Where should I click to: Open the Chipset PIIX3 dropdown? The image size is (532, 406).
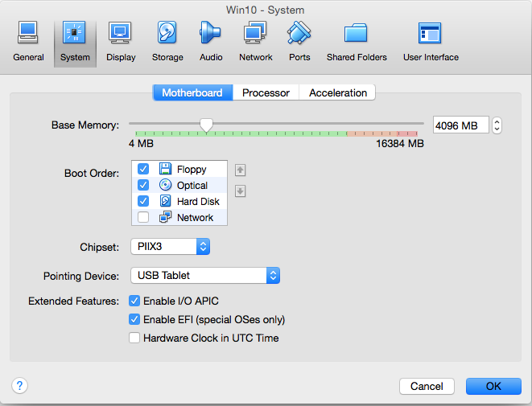coord(171,246)
